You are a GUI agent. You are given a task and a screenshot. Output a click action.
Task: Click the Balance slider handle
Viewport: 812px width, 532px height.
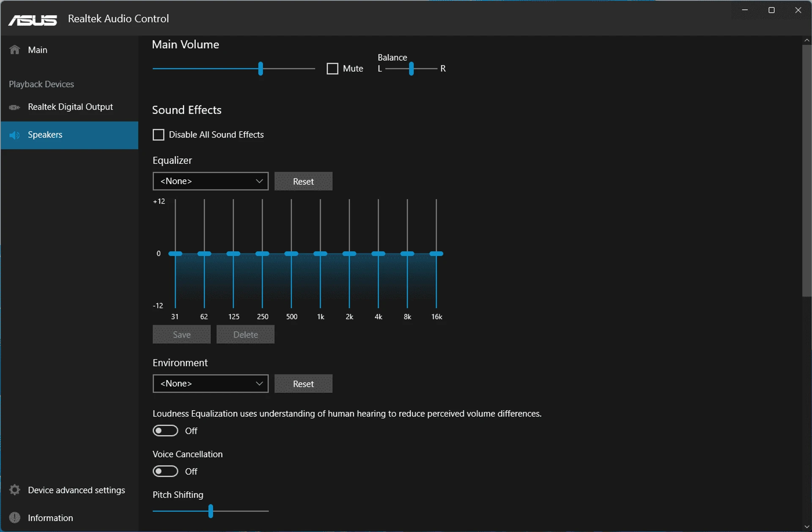pyautogui.click(x=411, y=69)
